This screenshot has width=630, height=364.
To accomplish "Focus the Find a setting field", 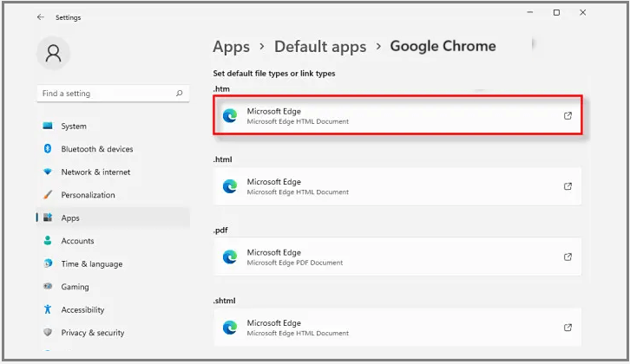I will tap(113, 93).
